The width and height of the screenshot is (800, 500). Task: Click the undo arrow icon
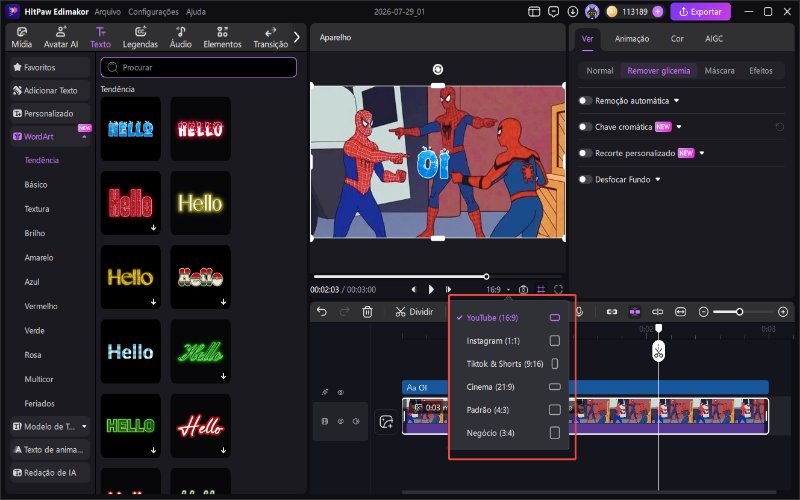pyautogui.click(x=321, y=311)
